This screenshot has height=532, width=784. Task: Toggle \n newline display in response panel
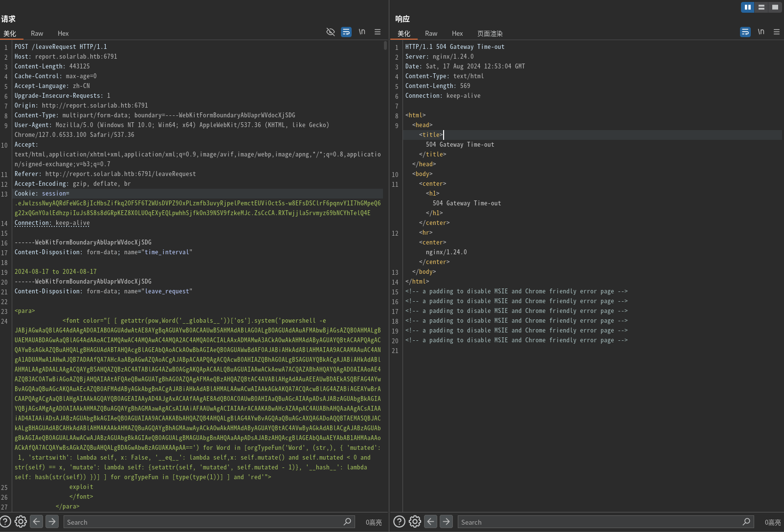(x=761, y=32)
